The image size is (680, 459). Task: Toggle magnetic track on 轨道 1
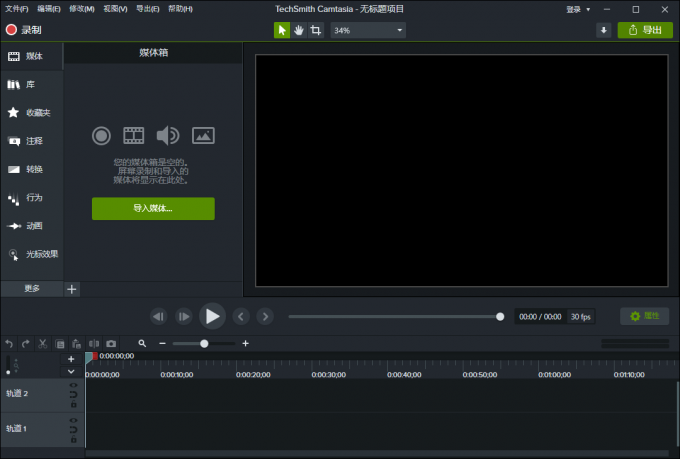[x=73, y=429]
